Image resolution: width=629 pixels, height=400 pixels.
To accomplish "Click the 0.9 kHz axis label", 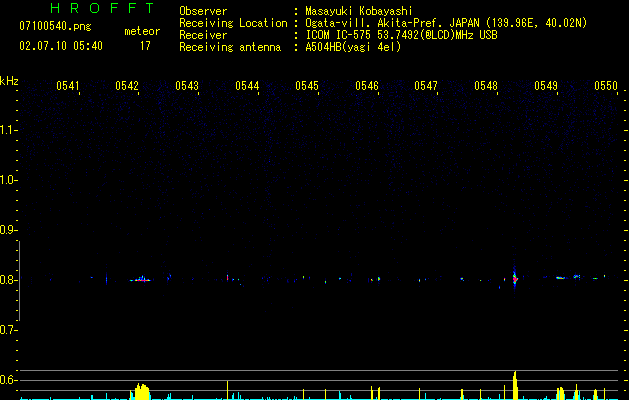I will pos(8,230).
